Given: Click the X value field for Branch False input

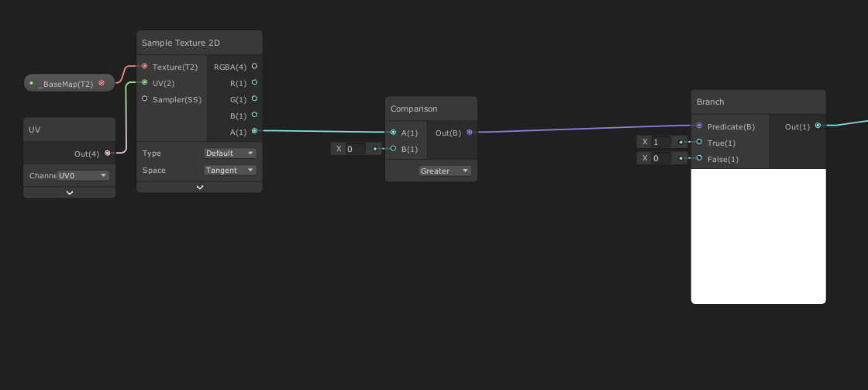Looking at the screenshot, I should pyautogui.click(x=662, y=158).
